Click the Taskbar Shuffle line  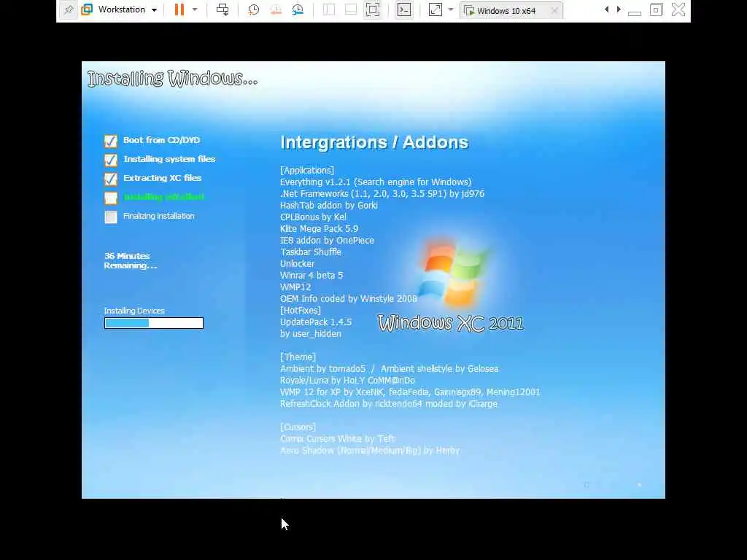(x=311, y=252)
